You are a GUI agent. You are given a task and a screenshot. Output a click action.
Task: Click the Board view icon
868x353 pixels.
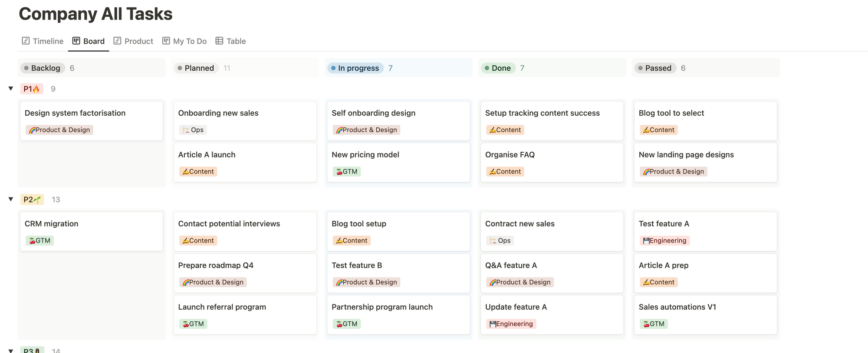pos(76,41)
